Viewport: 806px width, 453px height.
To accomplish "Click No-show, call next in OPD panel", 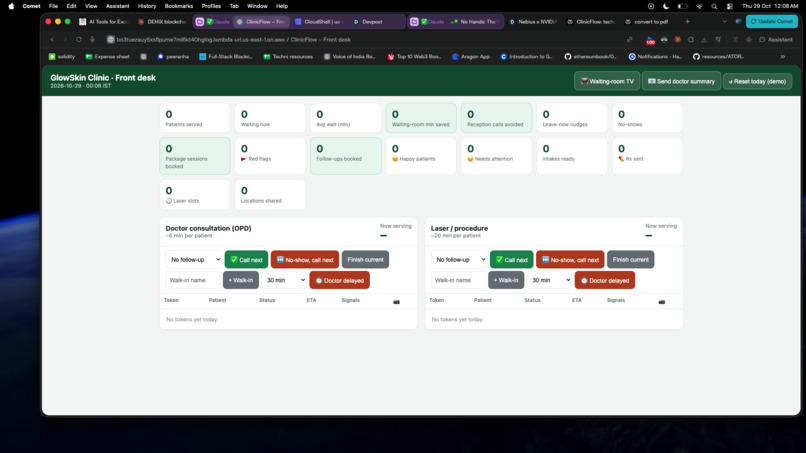I will tap(305, 260).
